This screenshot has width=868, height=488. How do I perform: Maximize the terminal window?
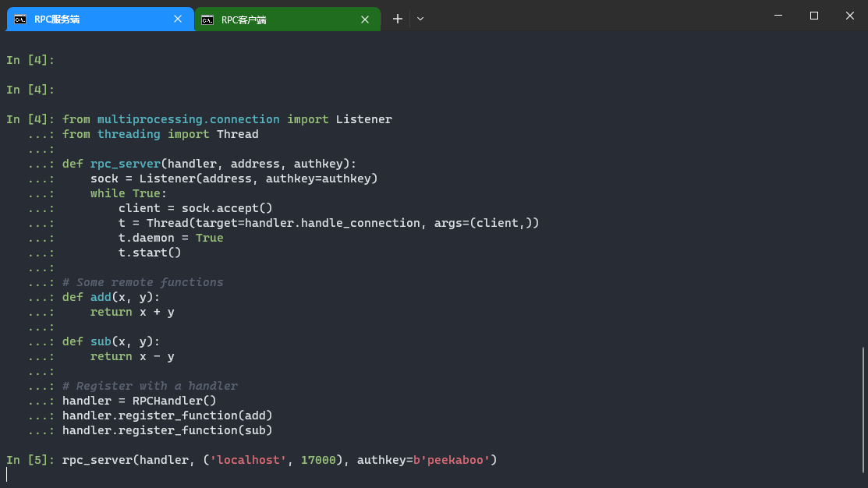click(x=813, y=16)
